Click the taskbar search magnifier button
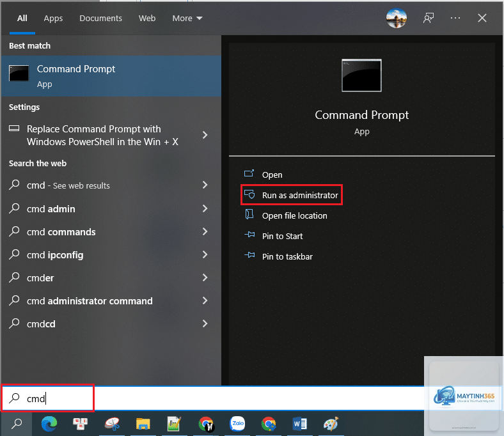 point(17,424)
